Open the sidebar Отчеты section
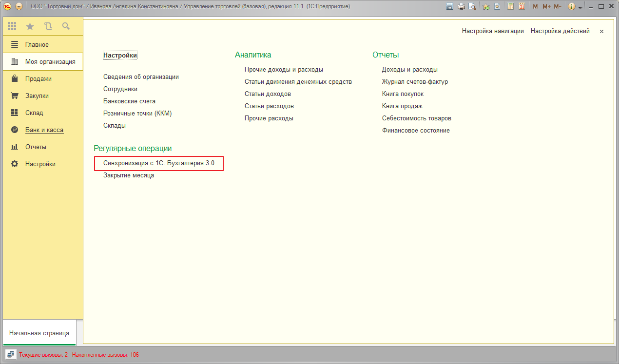The image size is (619, 364). pos(42,147)
